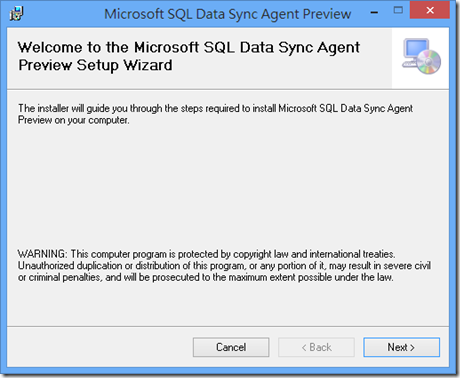Viewport: 460px width, 378px height.
Task: Maximize the setup wizard window
Action: tap(398, 10)
